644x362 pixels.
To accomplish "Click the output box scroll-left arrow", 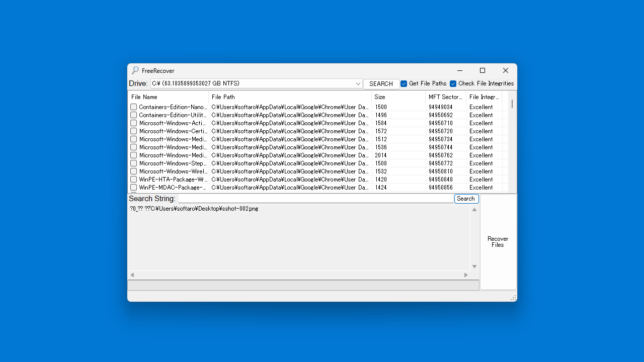I will pos(132,275).
